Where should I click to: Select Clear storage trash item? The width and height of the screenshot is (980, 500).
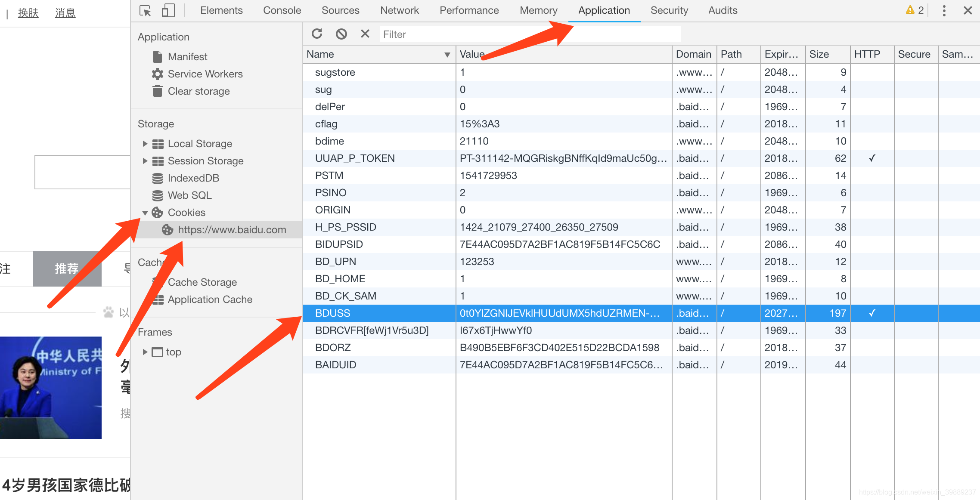(198, 91)
